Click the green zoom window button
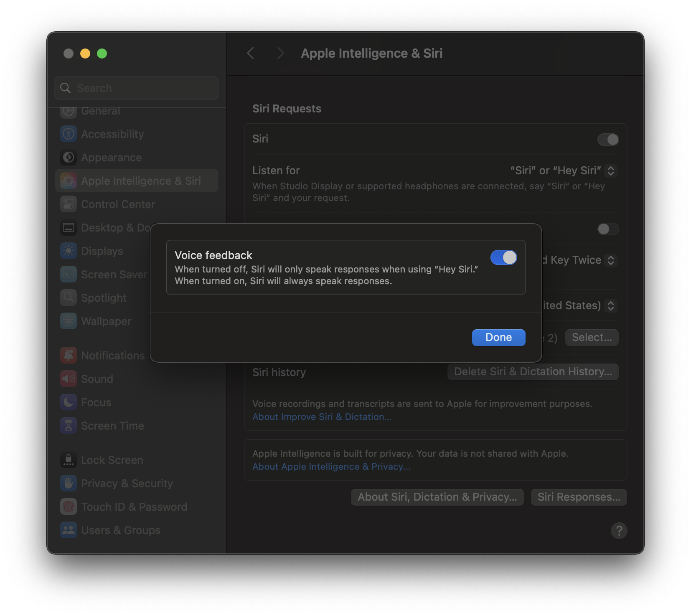This screenshot has width=691, height=616. click(x=102, y=53)
